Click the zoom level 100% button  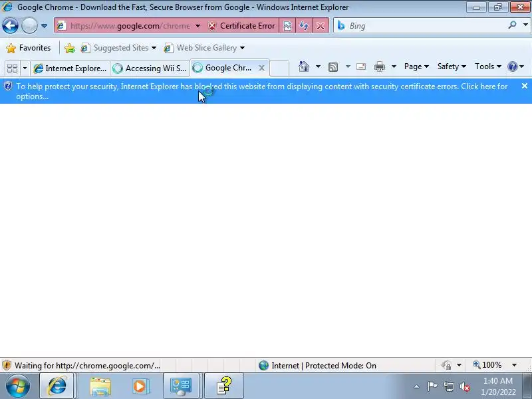pos(487,365)
